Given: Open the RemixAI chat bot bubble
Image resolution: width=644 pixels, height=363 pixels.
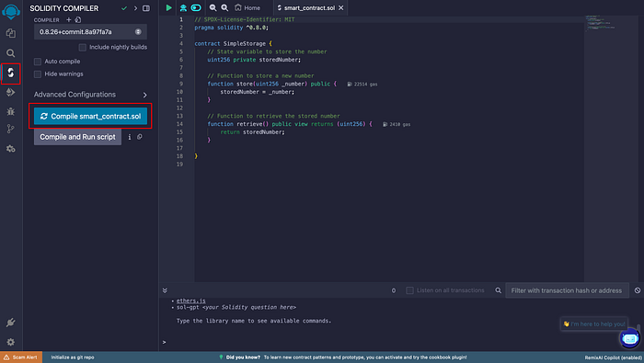Looking at the screenshot, I should (x=629, y=339).
